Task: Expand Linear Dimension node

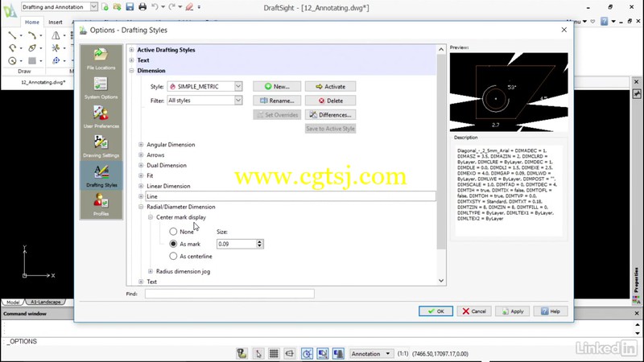Action: point(141,186)
